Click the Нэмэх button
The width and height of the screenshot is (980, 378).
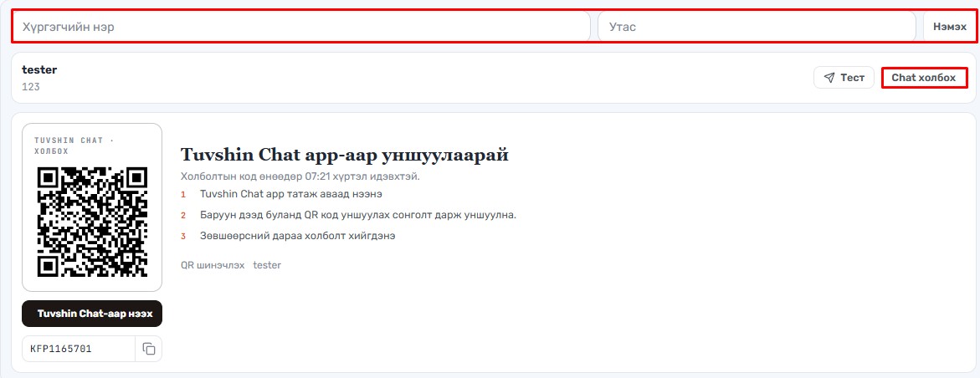949,27
